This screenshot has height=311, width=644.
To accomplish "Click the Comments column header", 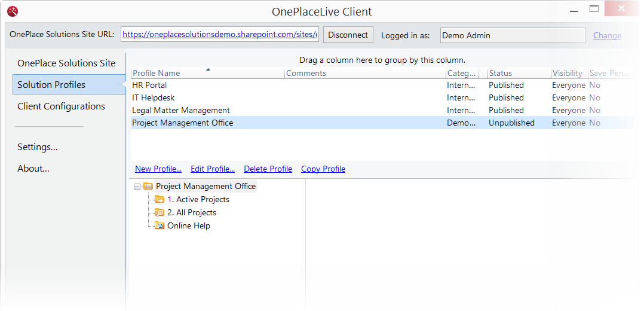I will click(365, 73).
